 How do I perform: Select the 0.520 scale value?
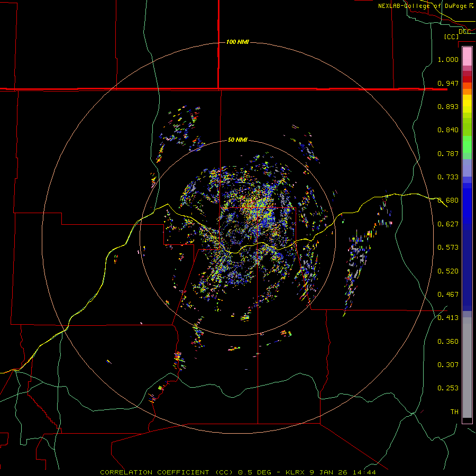[448, 271]
